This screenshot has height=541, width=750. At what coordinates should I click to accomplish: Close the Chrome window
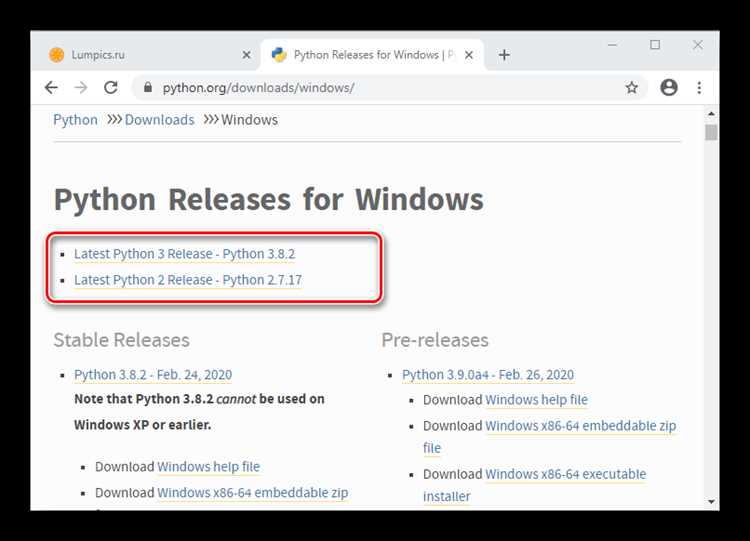click(x=698, y=45)
